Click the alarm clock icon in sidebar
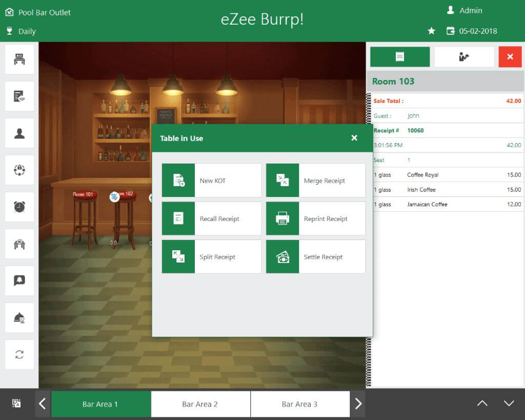Screen dimensions: 525x420 (x=19, y=207)
